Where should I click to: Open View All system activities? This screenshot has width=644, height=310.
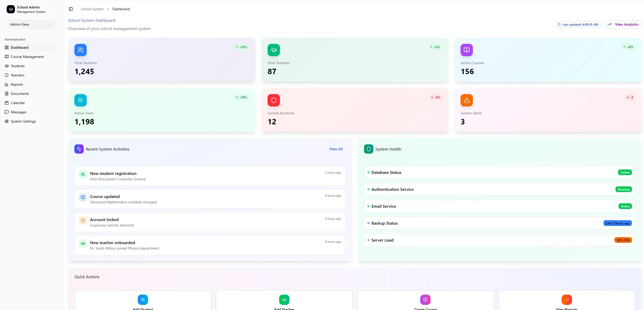[336, 149]
